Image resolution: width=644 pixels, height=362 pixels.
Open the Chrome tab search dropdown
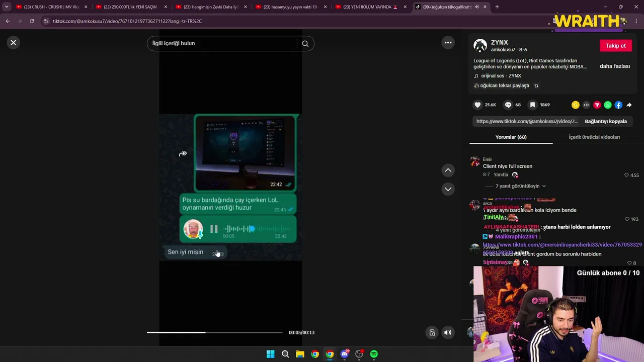pyautogui.click(x=7, y=7)
